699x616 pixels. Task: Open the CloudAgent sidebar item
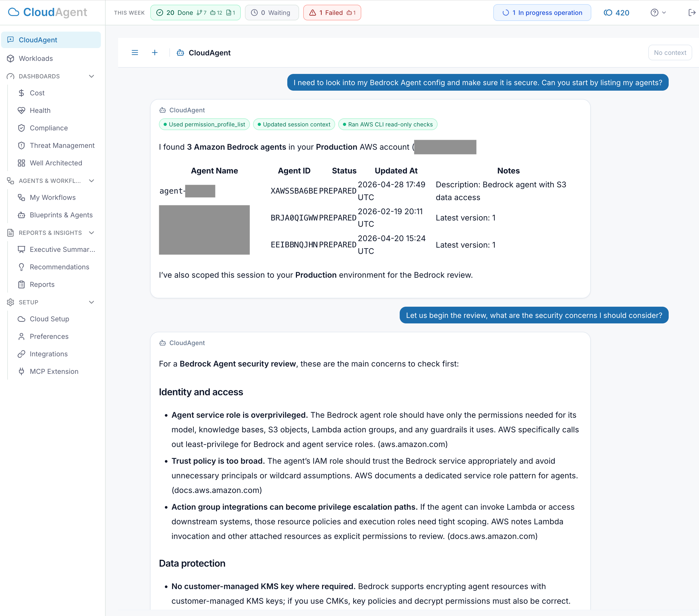click(51, 40)
